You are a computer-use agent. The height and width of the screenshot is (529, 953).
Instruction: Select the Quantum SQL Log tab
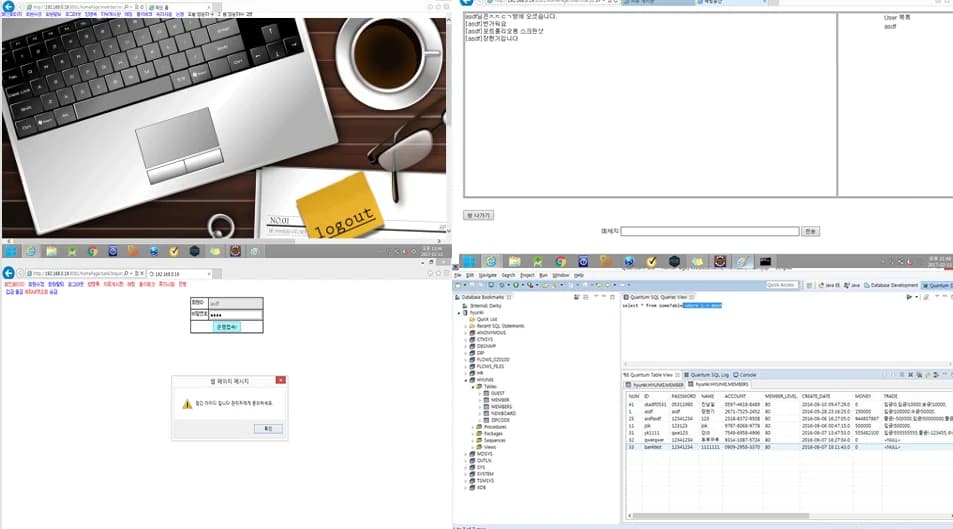(706, 375)
